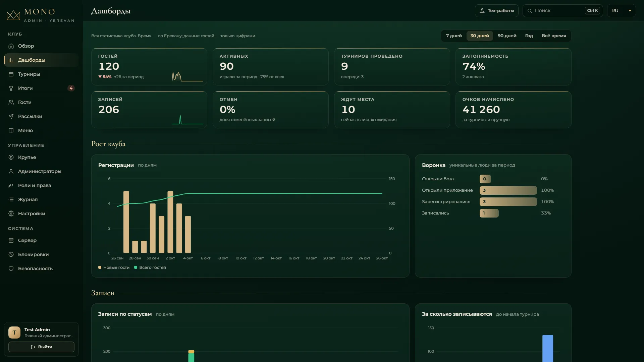644x362 pixels.
Task: Click the Заполняемость 74% card
Action: (513, 67)
